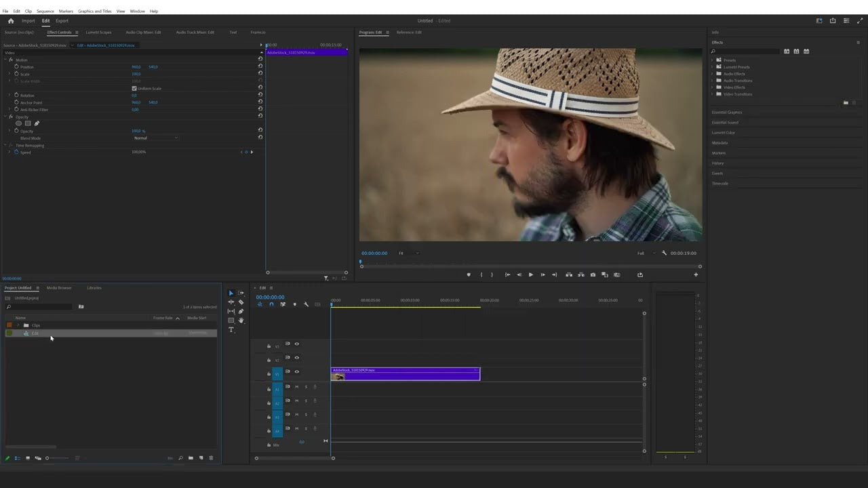Click the Add Marker icon in the timeline

295,304
